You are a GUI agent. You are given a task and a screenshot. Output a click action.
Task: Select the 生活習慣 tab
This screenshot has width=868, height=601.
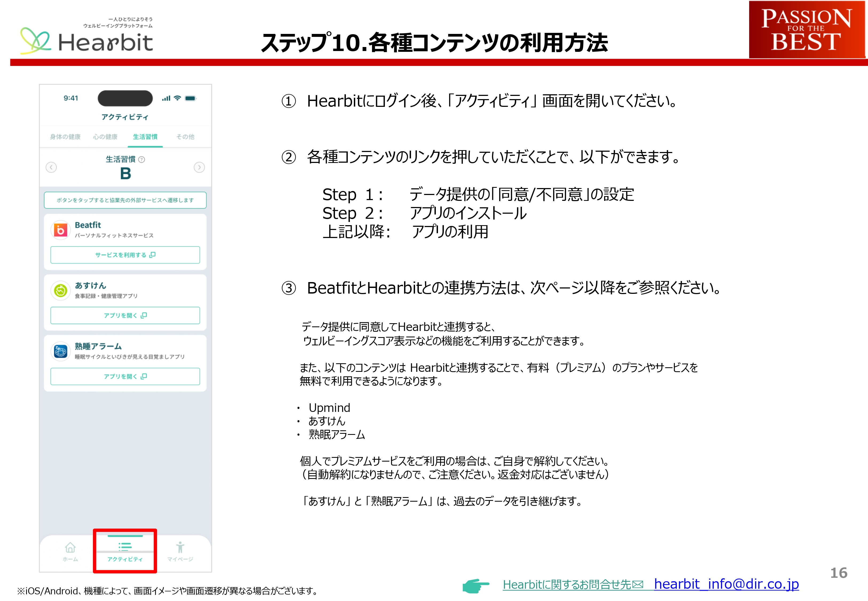(145, 137)
